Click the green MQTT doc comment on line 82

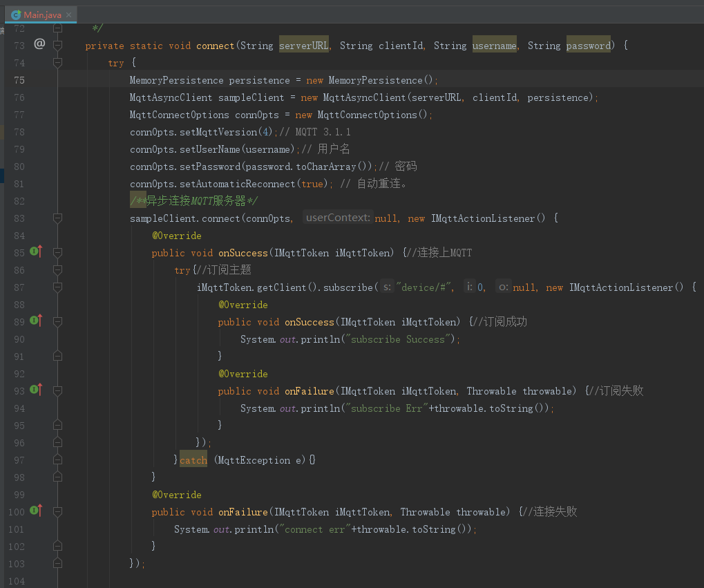click(194, 201)
